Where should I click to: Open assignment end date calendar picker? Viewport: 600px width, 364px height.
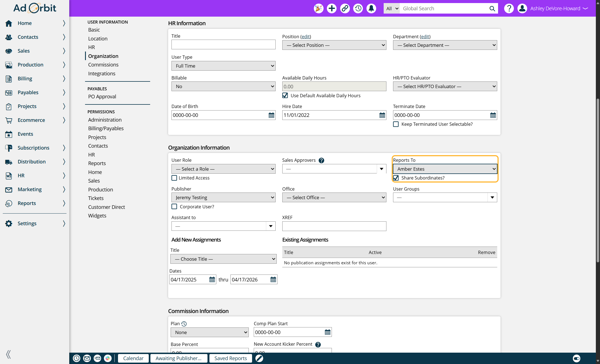(273, 280)
